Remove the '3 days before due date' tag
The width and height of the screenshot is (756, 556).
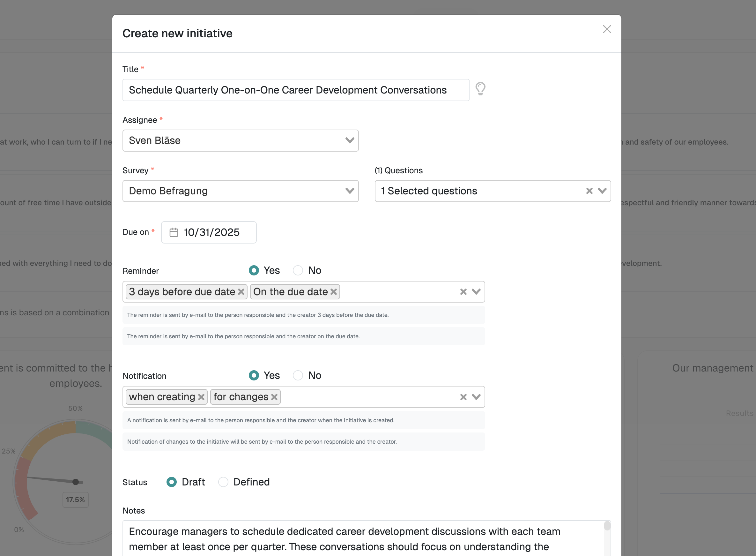(241, 292)
